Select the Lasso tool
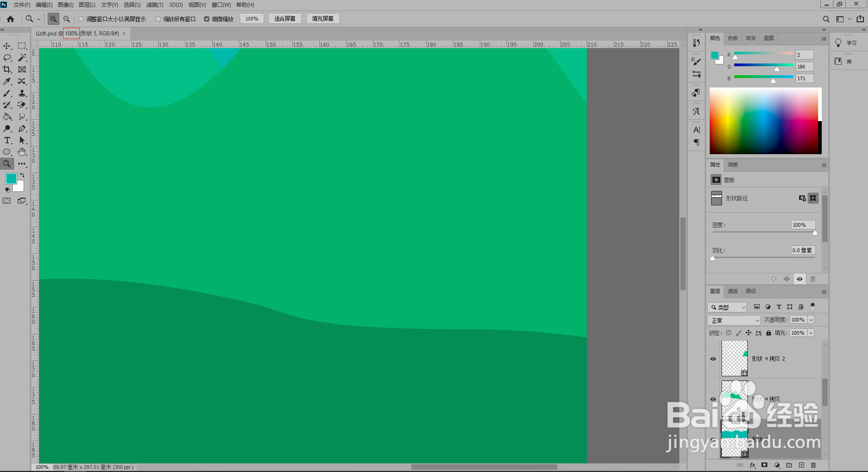 point(7,58)
